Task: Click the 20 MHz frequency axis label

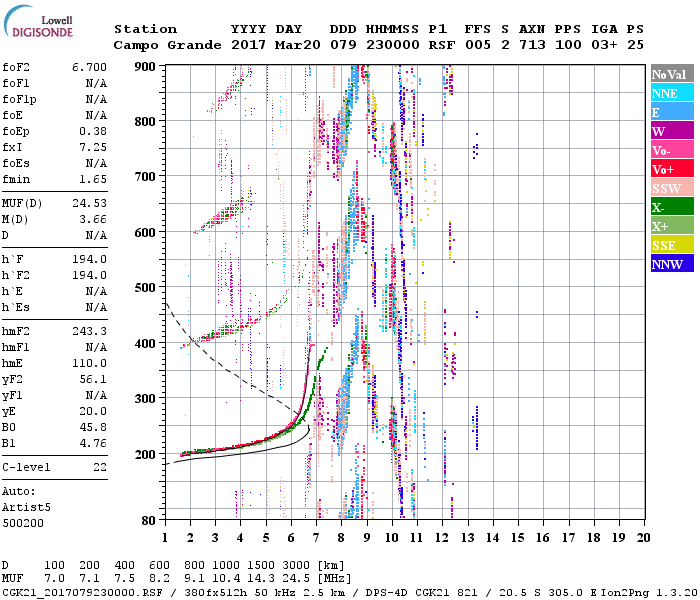Action: [643, 538]
